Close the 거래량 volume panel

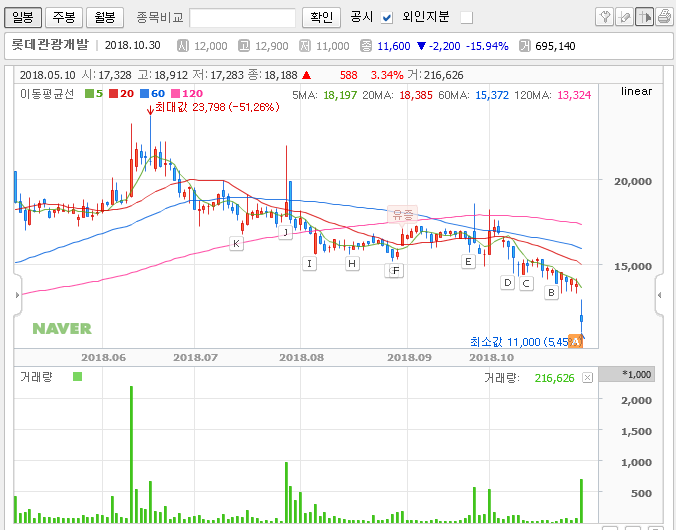587,378
